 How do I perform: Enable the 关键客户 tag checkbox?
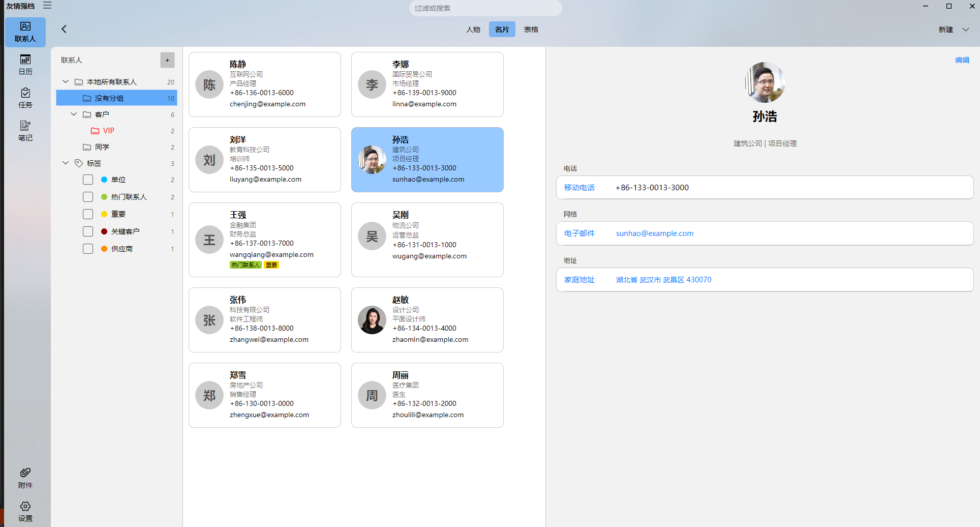88,231
